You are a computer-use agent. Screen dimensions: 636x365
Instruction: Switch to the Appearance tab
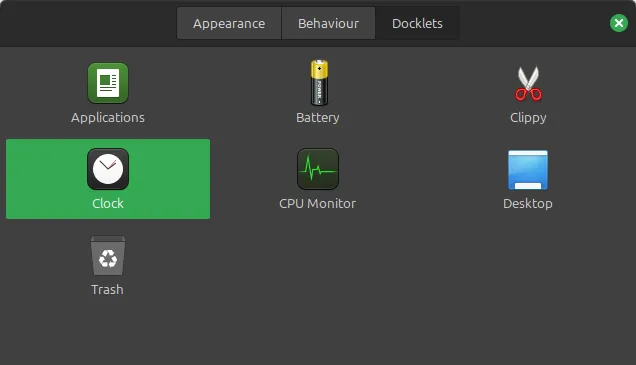tap(229, 23)
